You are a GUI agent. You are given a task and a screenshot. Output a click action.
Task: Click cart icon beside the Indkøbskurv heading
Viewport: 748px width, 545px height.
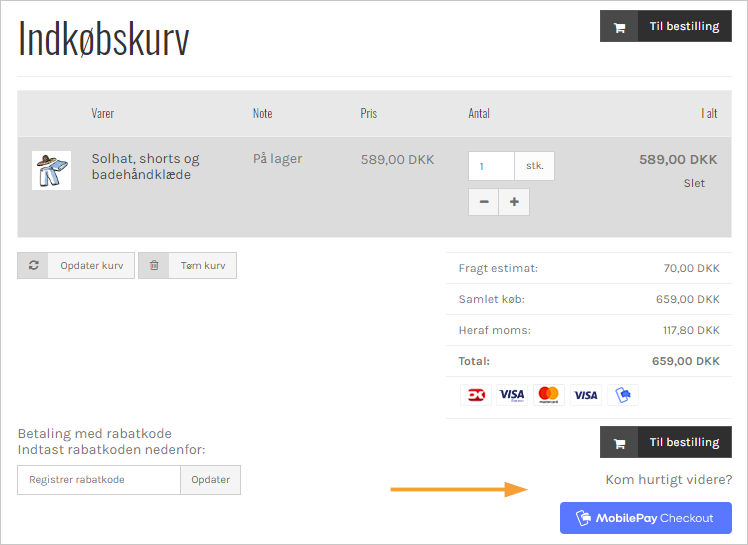[x=619, y=27]
